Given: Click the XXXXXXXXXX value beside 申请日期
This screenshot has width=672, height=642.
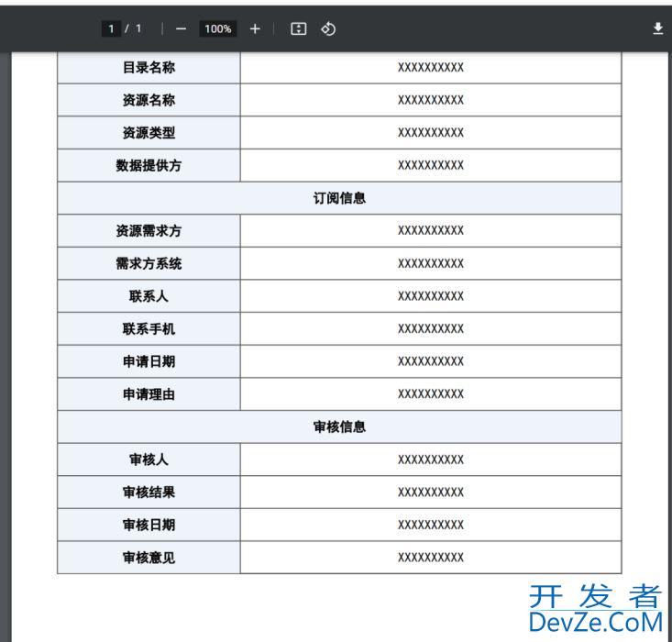Looking at the screenshot, I should point(431,361).
